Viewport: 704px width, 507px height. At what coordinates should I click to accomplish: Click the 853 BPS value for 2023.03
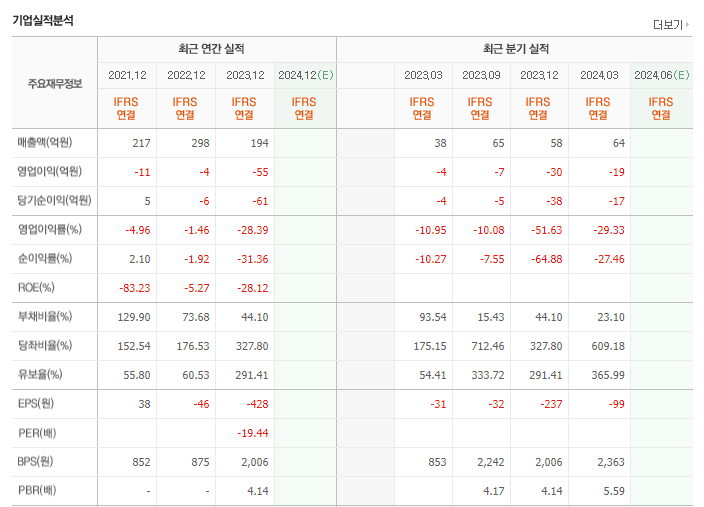point(437,462)
